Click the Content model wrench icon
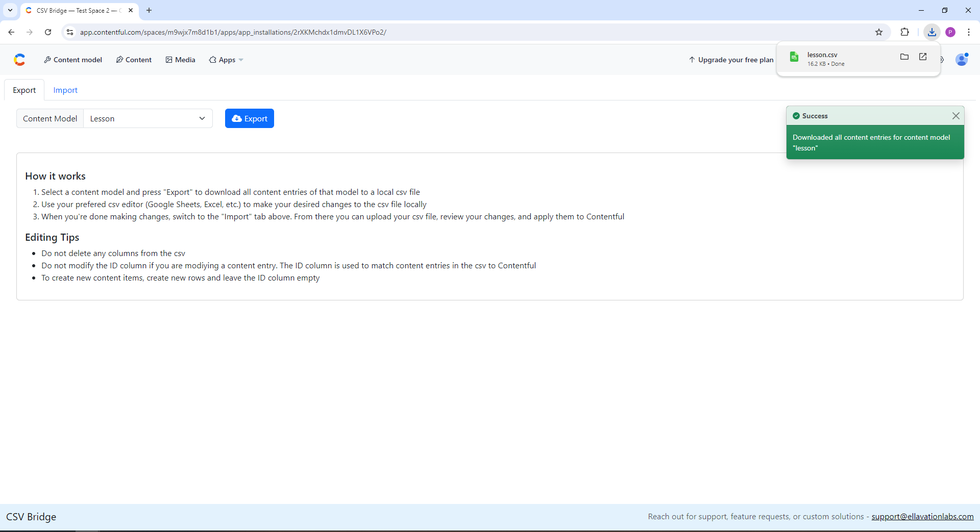The image size is (980, 532). click(47, 60)
